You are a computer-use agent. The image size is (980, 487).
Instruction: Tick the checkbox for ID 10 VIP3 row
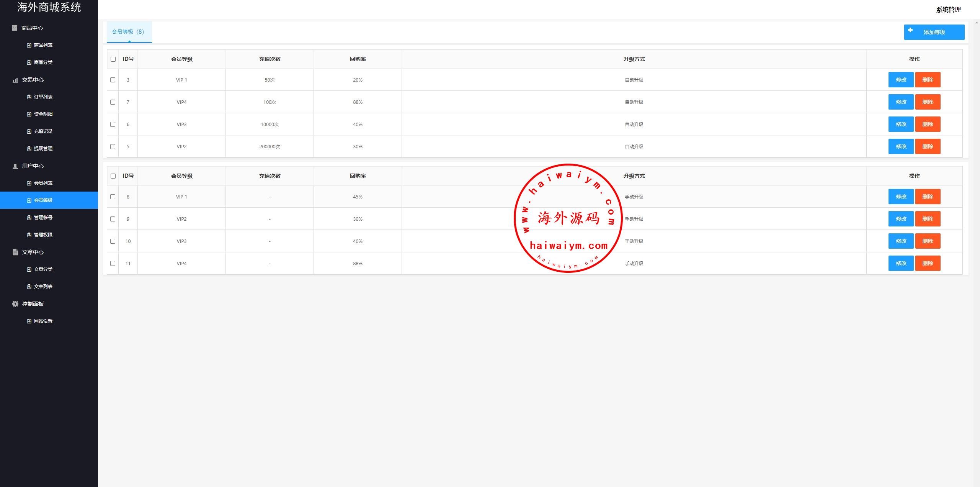[x=113, y=241]
